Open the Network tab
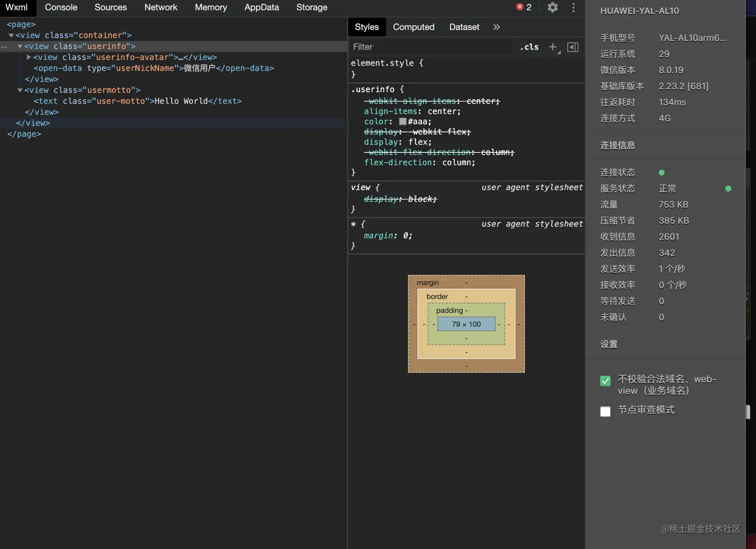This screenshot has height=549, width=756. click(160, 7)
